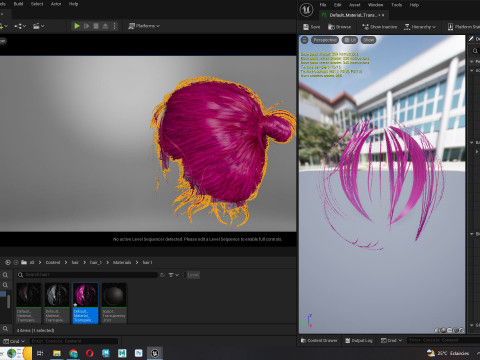This screenshot has height=360, width=480.
Task: Open the Window menu in material editor
Action: [375, 5]
